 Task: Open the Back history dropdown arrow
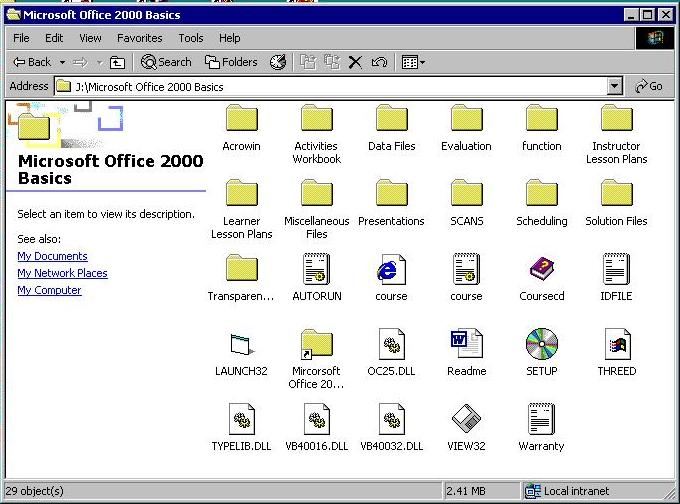62,62
